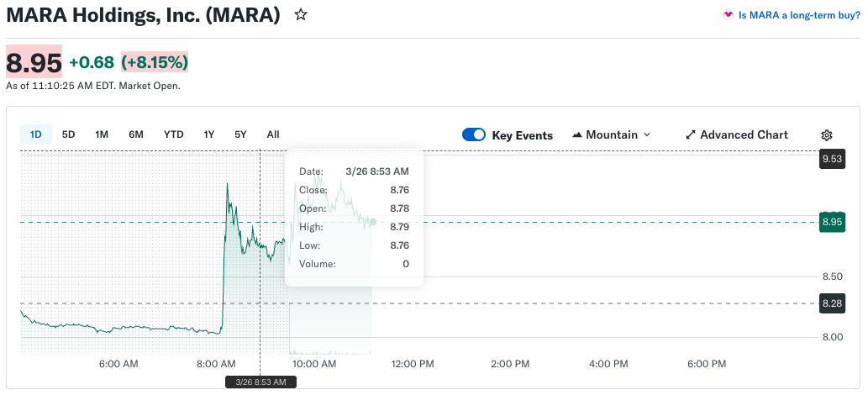Click tooltip Volume value 0
This screenshot has width=868, height=395.
click(x=406, y=264)
